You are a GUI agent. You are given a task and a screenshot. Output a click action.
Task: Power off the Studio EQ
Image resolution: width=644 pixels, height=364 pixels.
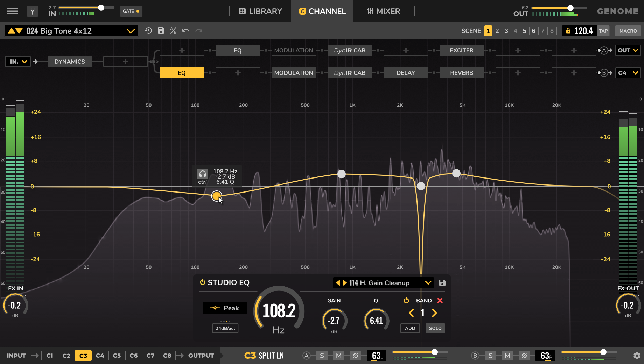point(202,282)
